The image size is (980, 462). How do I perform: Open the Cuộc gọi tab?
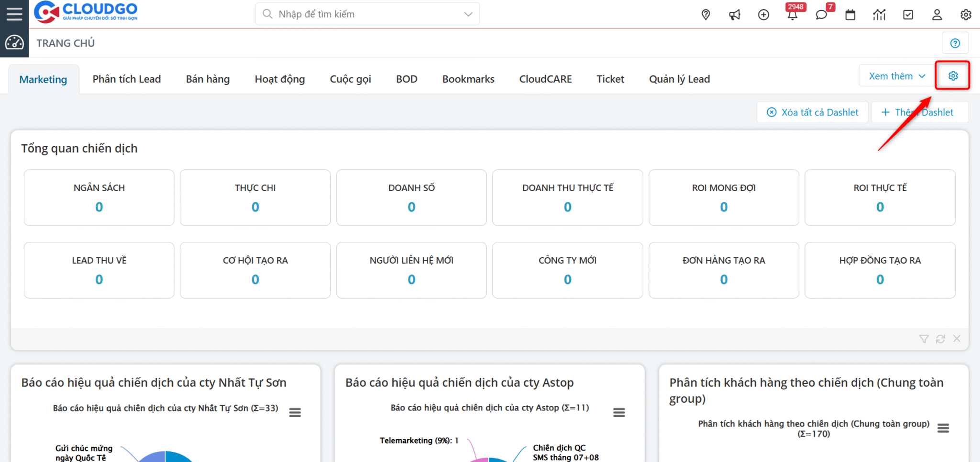pos(350,79)
